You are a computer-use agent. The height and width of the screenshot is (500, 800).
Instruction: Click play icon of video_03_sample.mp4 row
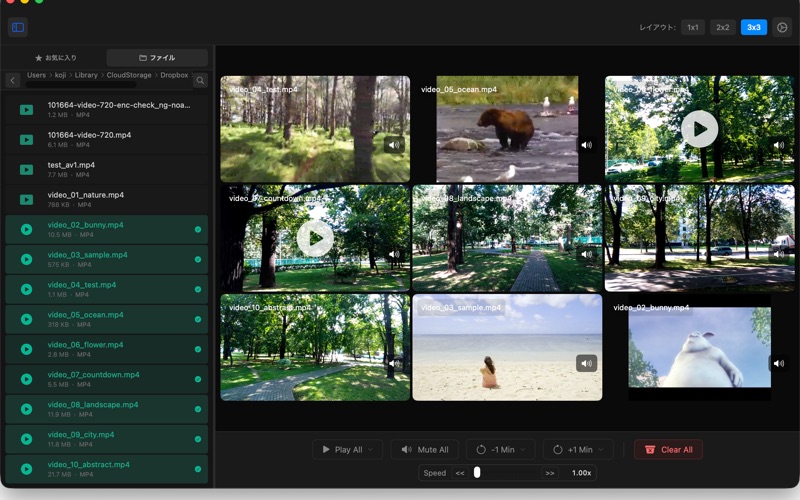27,259
